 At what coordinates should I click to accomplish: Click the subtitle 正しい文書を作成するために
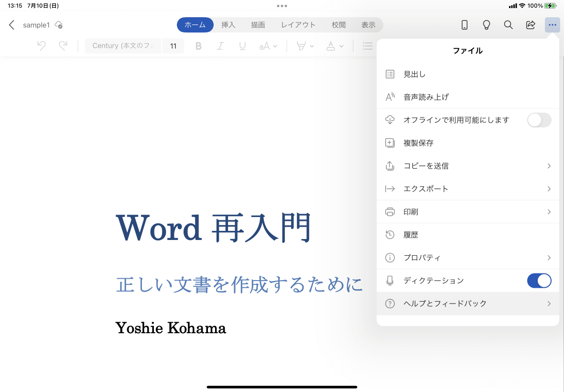(x=239, y=284)
